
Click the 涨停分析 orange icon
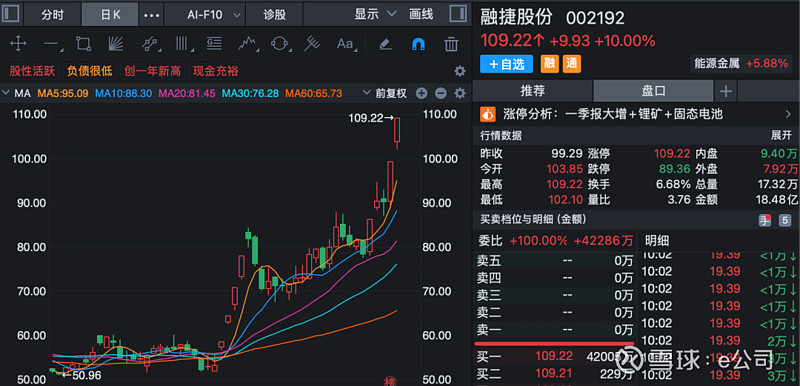(x=488, y=114)
